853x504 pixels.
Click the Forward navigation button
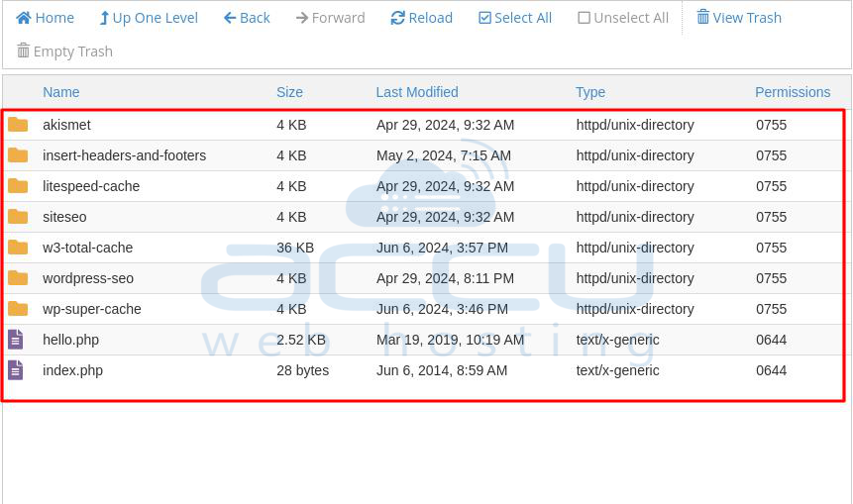pyautogui.click(x=330, y=18)
